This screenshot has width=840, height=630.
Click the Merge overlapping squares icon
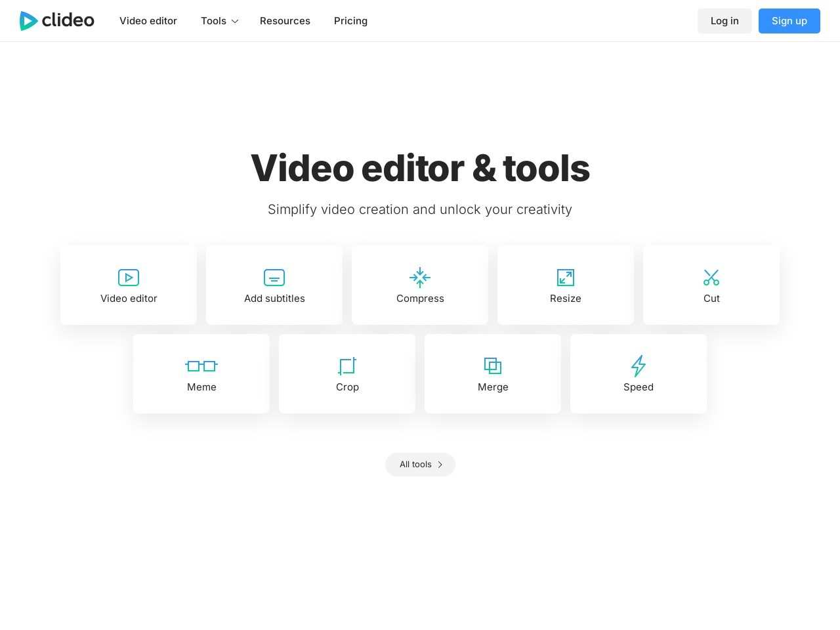point(493,366)
